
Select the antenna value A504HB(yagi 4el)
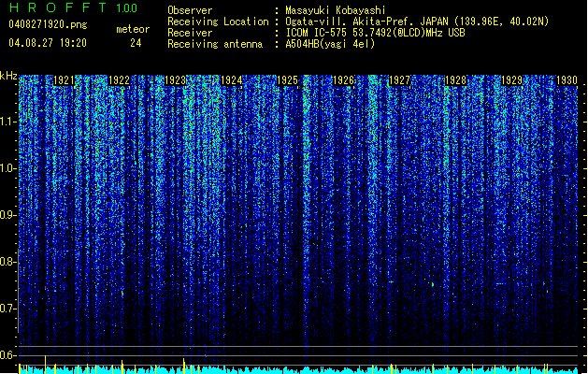(x=330, y=44)
